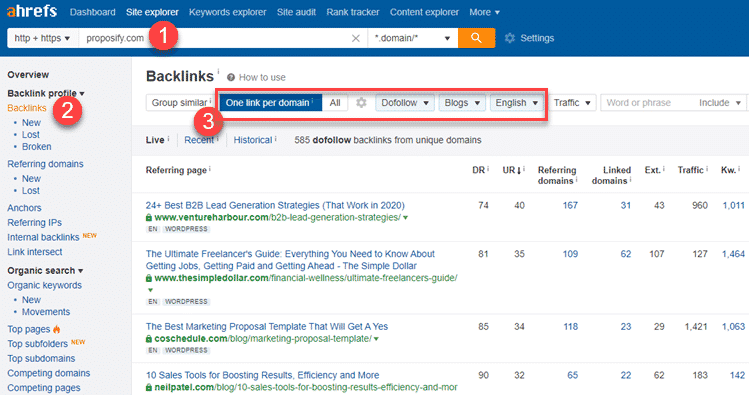Click lock icon before neilpatel.com
Image resolution: width=749 pixels, height=395 pixels.
[x=149, y=387]
